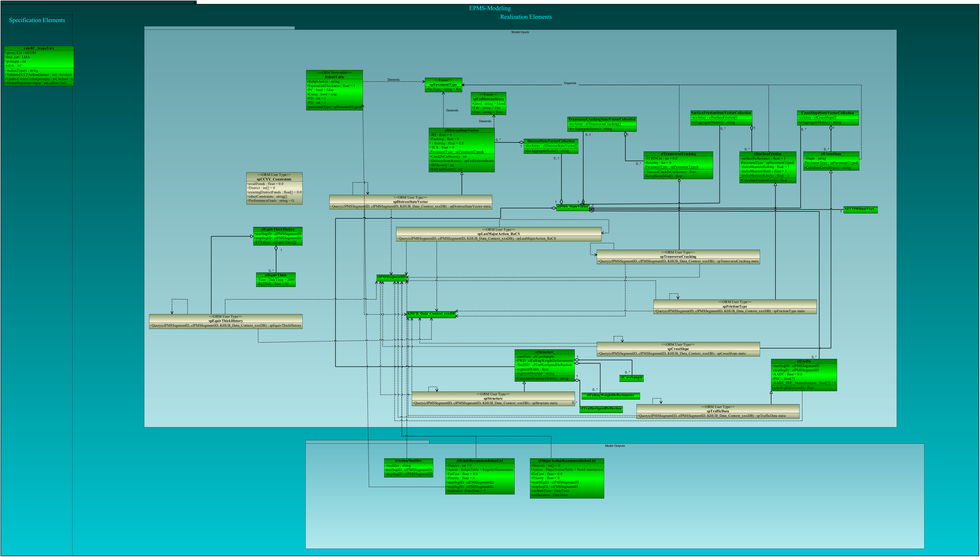
Task: Click the +ActionType() : string operation
Action: click(22, 70)
